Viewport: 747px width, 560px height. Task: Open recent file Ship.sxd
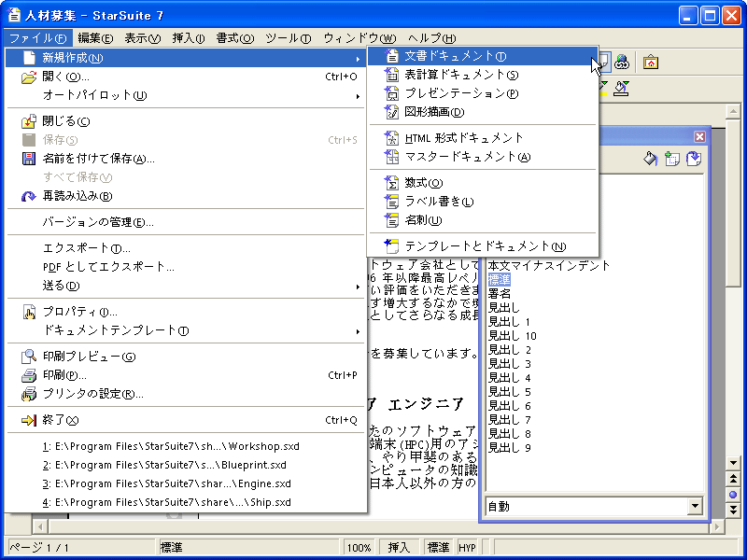pyautogui.click(x=186, y=502)
